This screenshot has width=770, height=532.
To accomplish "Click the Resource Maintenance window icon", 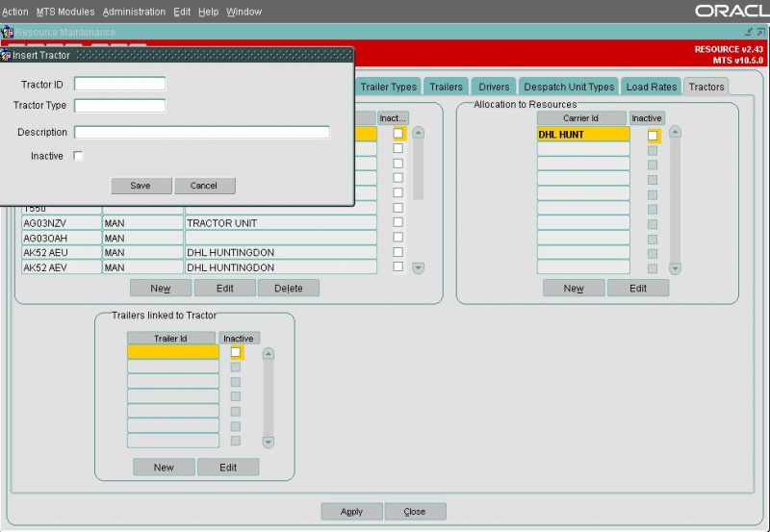I will 7,33.
